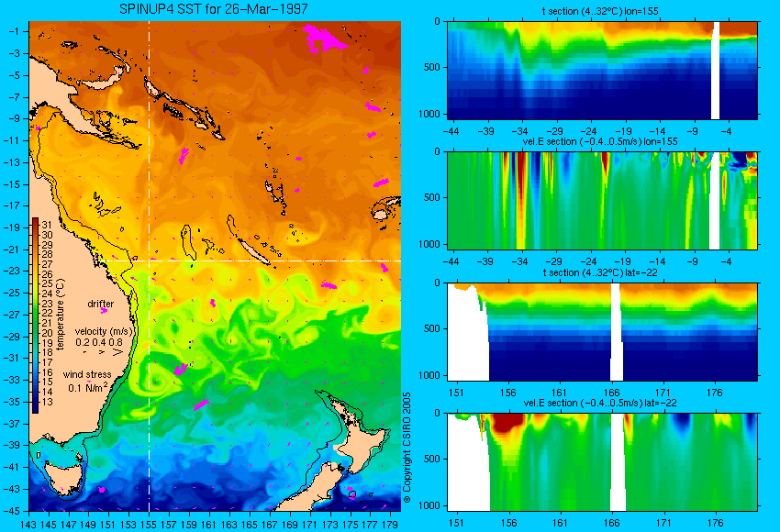Screen dimensions: 780x532
Task: Click the "-1" latitude tick on the SST map
Action: [15, 31]
